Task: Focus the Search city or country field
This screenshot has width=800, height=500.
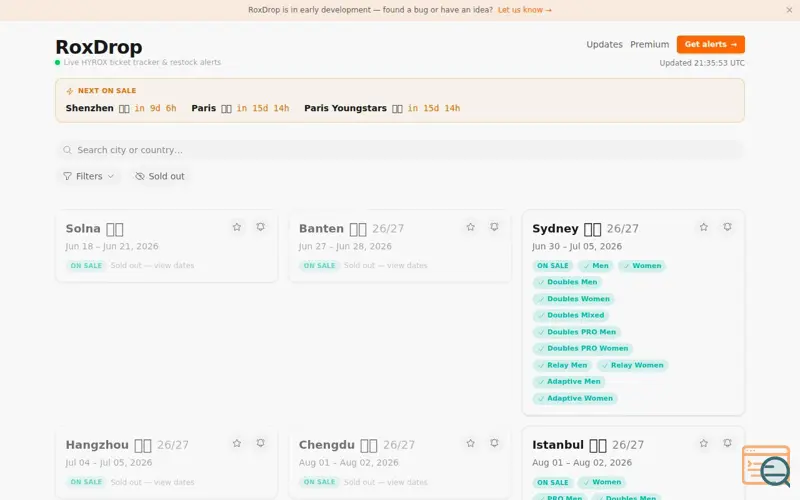Action: coord(400,150)
